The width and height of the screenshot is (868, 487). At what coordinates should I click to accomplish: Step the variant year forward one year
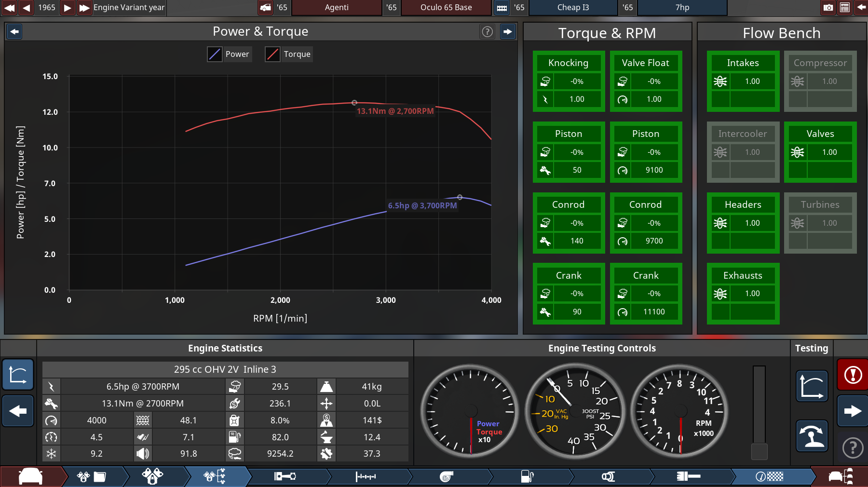[68, 7]
